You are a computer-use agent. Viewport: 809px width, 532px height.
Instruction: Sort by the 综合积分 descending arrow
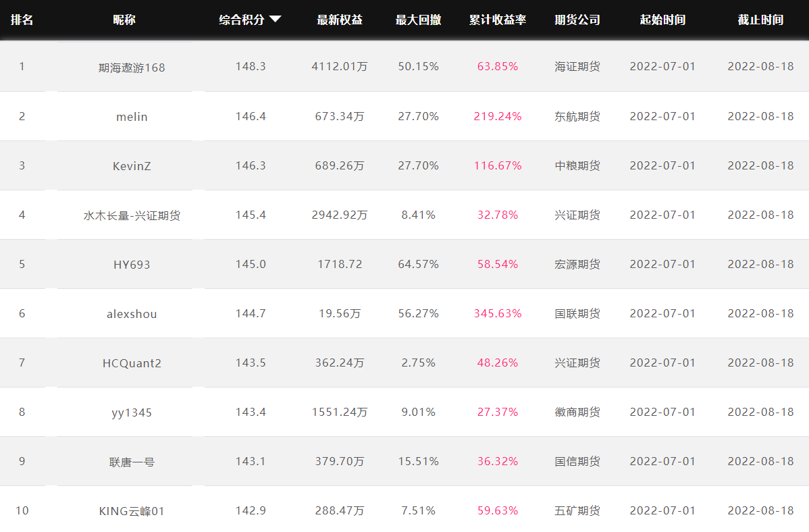[276, 20]
